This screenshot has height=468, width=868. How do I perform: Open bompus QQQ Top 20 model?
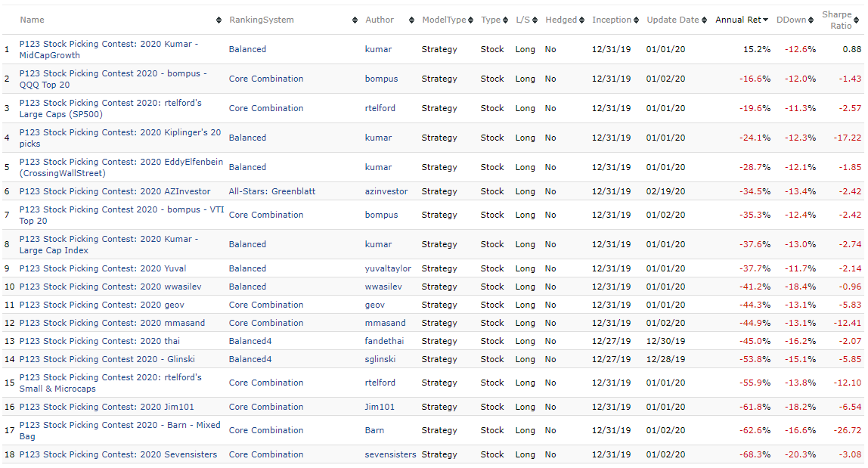[113, 79]
